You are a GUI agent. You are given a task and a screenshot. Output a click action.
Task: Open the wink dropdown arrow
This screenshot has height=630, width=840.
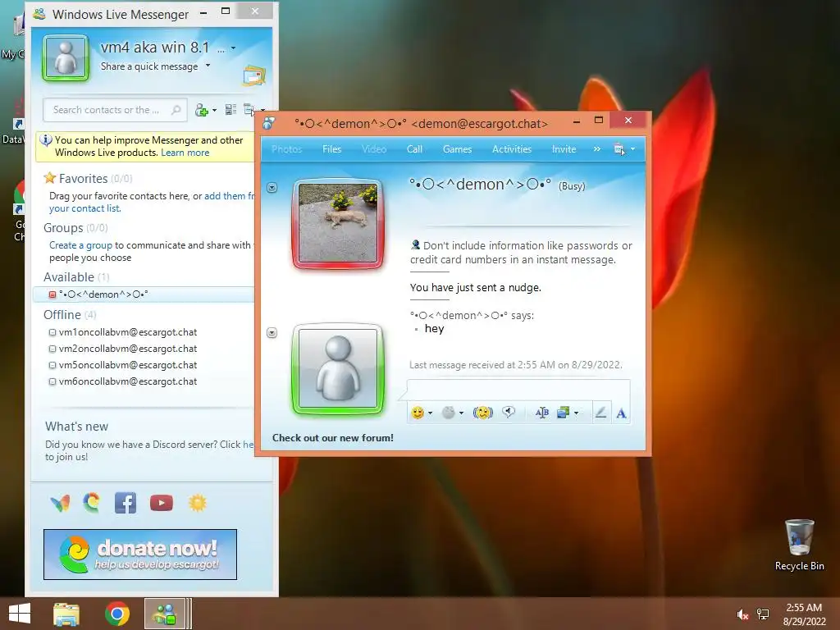pyautogui.click(x=461, y=413)
